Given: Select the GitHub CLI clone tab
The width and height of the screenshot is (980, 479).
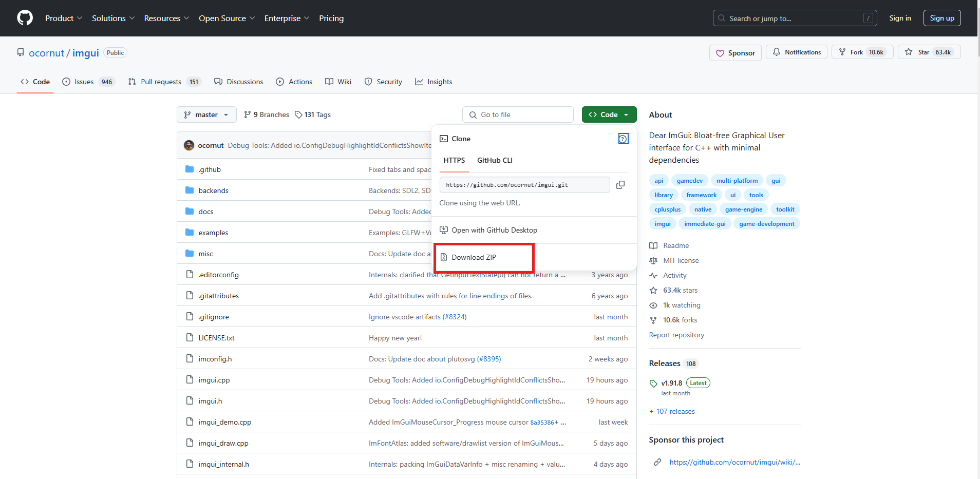Looking at the screenshot, I should coord(495,160).
